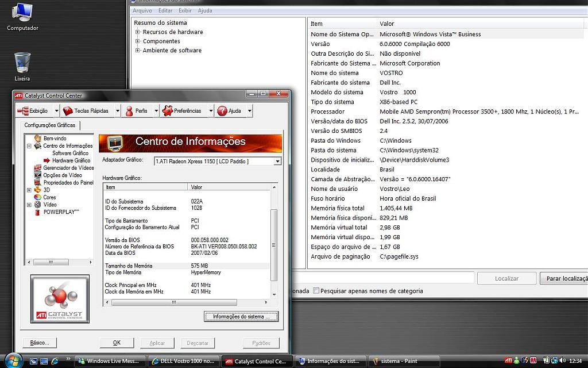Click the Windows Start orb
Viewport: 588px width, 368px height.
point(14,361)
